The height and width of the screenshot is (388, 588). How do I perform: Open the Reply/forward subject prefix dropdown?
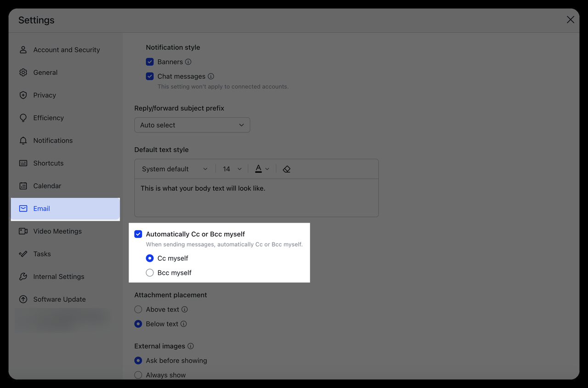[192, 125]
